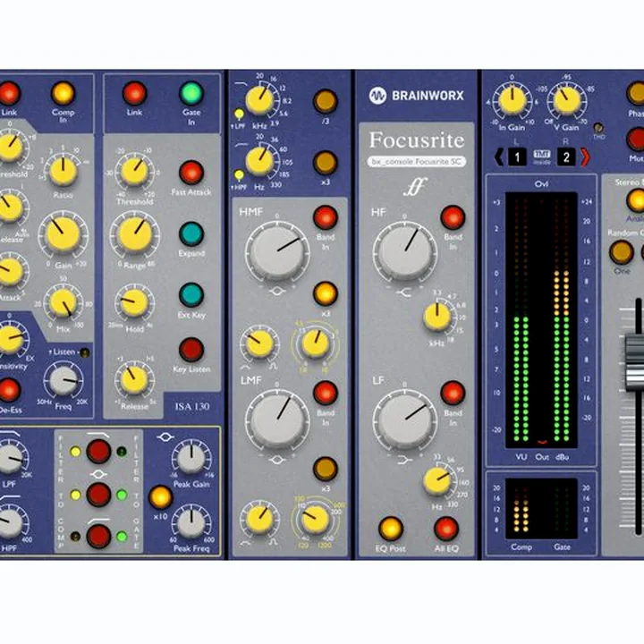This screenshot has width=644, height=644.
Task: Click the compressor Mix knob
Action: tap(64, 303)
